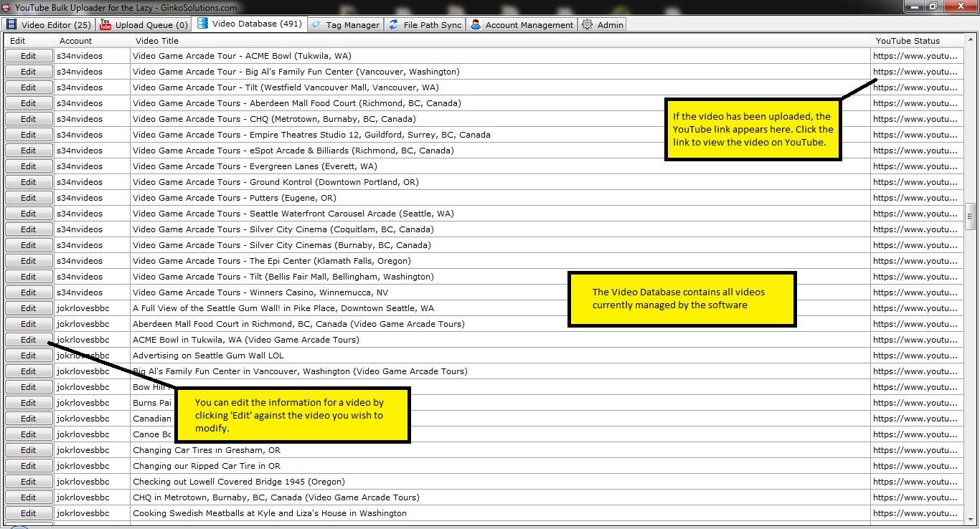This screenshot has height=529, width=980.
Task: Click Edit for Putters (Eugene, OR)
Action: 29,198
